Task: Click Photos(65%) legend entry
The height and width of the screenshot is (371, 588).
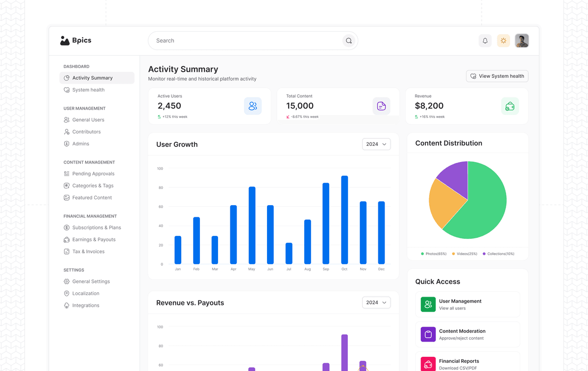Action: pos(434,254)
